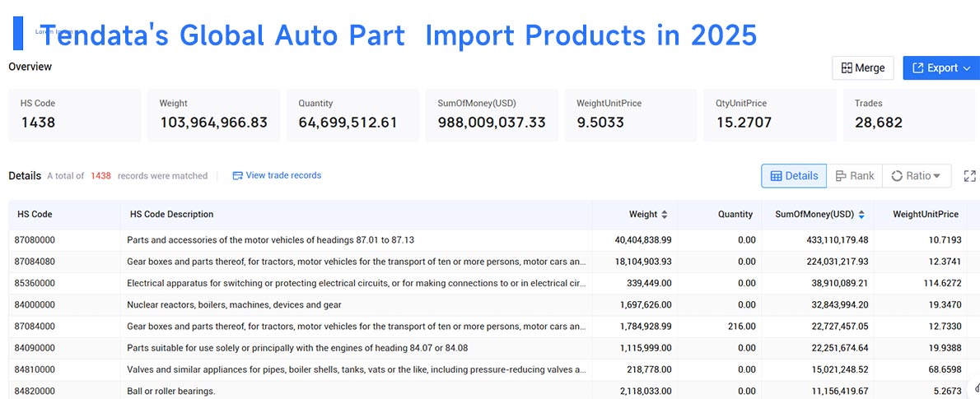
Task: Click the WeightUnitPrice overview card 9.5033
Action: tap(631, 115)
